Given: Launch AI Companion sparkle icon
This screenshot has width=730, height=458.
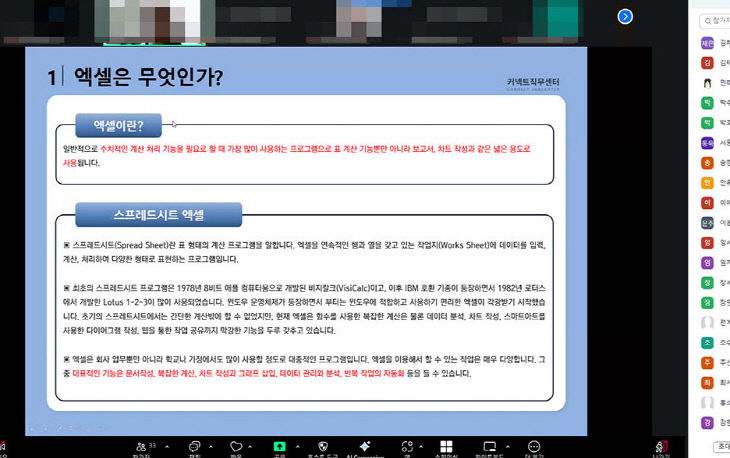Looking at the screenshot, I should pos(365,446).
